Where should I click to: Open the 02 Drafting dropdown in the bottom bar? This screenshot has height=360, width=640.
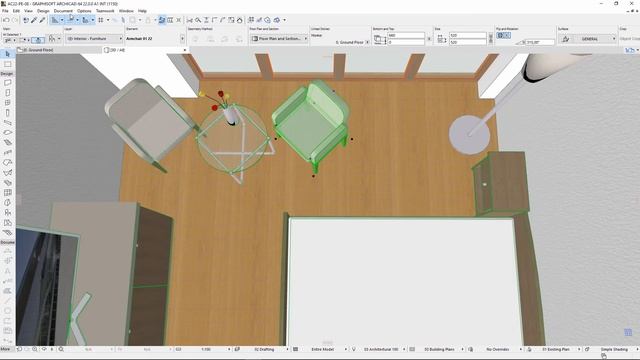[264, 349]
